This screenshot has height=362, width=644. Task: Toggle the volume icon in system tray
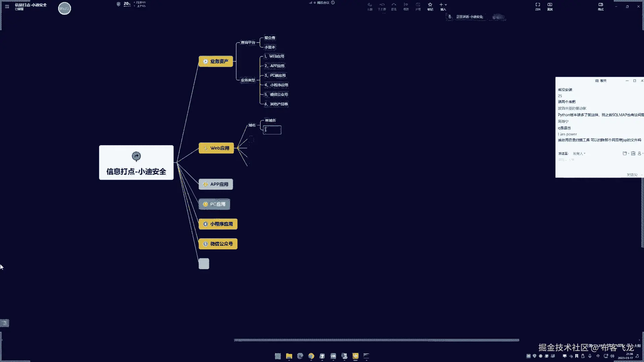click(612, 356)
